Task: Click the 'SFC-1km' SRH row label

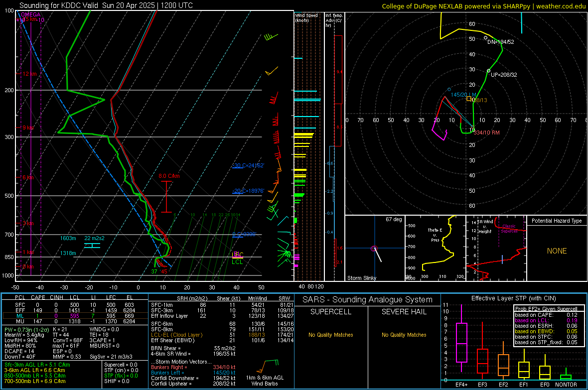Action: [161, 305]
